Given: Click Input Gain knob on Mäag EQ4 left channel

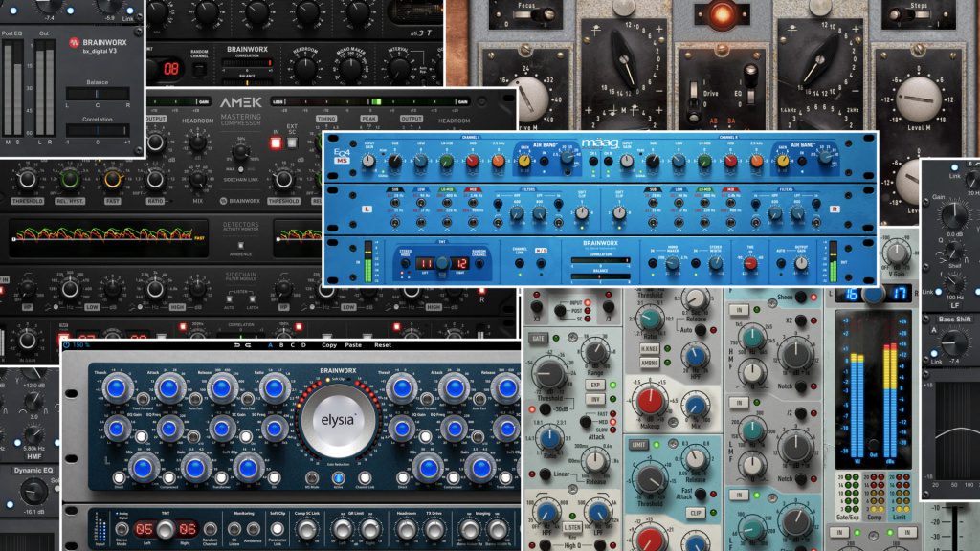Looking at the screenshot, I should click(x=369, y=161).
